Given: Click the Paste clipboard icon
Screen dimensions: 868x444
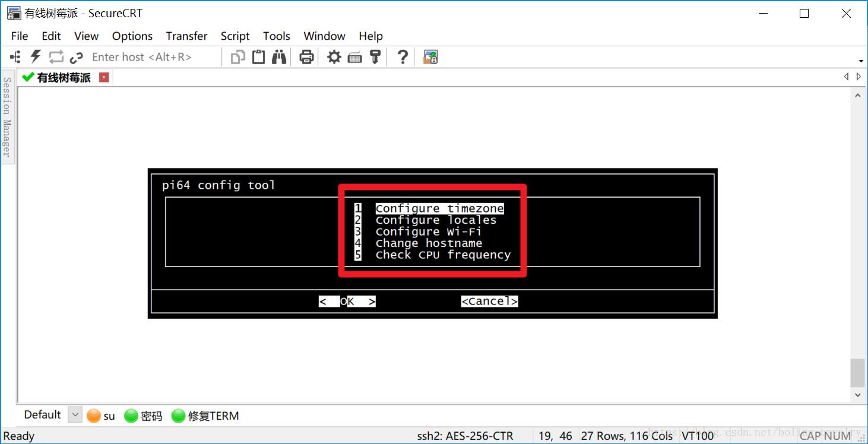Looking at the screenshot, I should click(258, 56).
